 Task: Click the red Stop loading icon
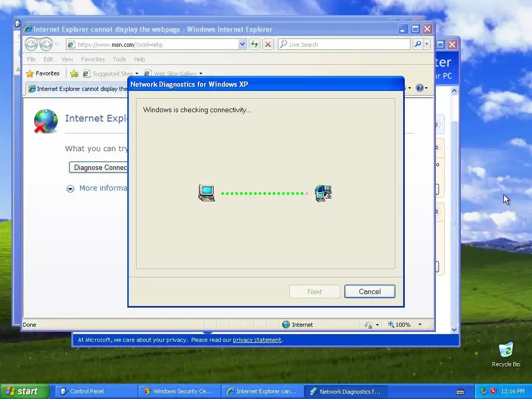pyautogui.click(x=268, y=45)
